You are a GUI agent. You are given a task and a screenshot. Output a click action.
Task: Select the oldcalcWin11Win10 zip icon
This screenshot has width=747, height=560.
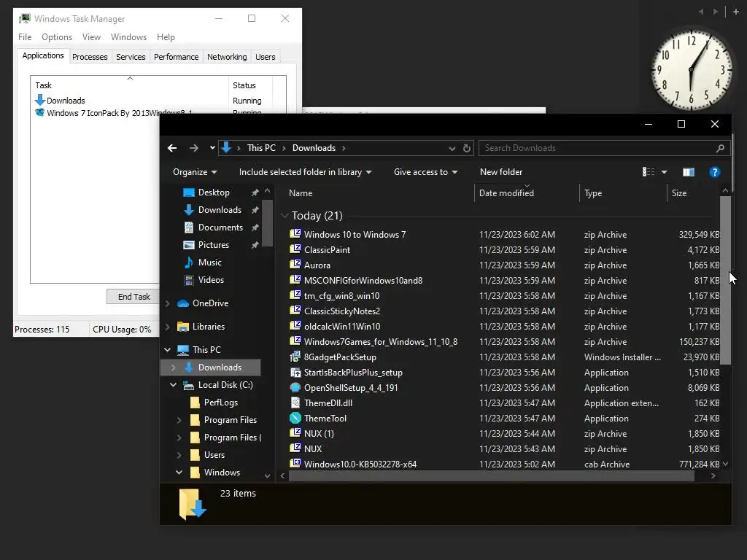(x=295, y=326)
